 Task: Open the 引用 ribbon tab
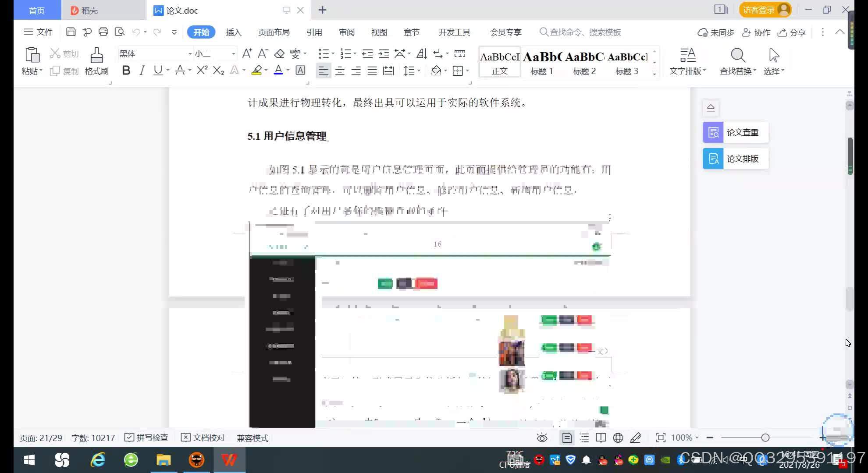click(x=314, y=32)
